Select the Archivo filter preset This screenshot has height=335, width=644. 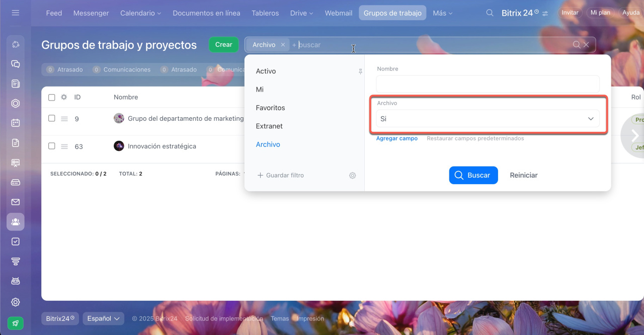click(x=268, y=144)
